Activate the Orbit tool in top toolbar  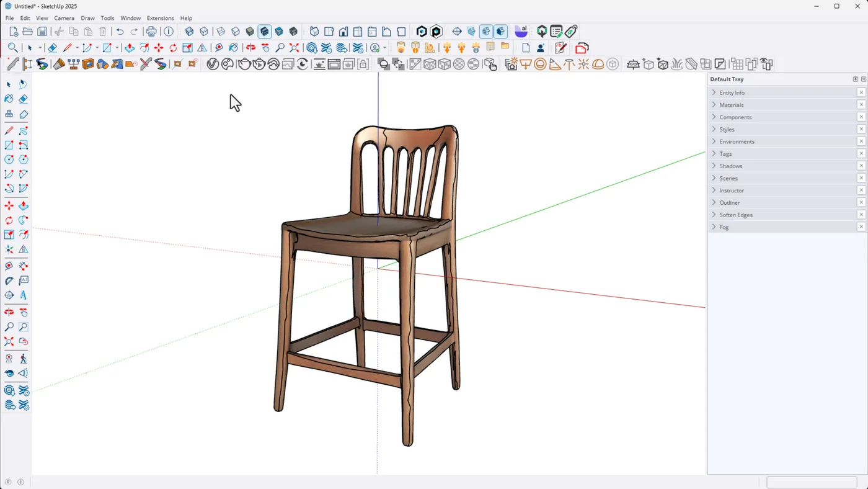click(250, 48)
